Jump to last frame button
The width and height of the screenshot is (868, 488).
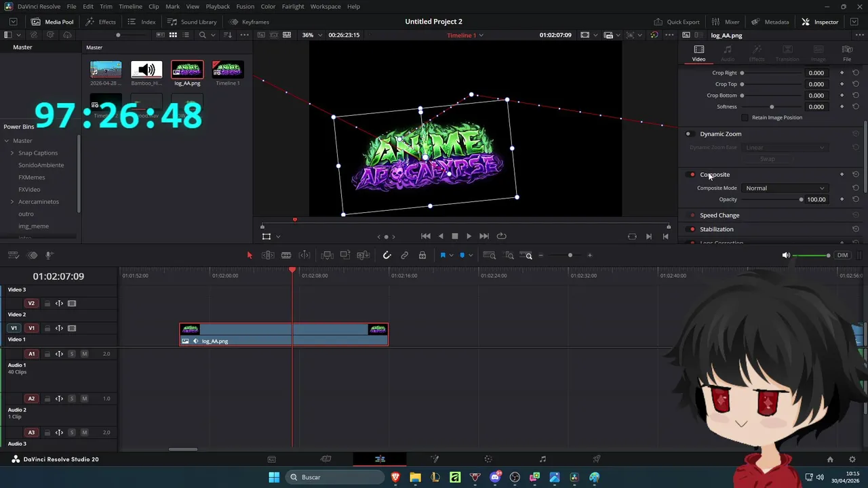point(484,236)
